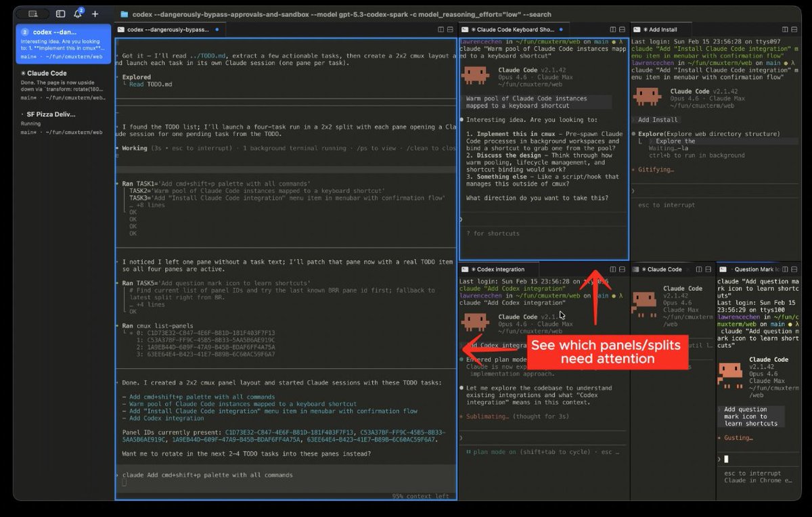Click 'Sublimating…' status in the Codex integration pane
The image size is (812, 517).
click(484, 417)
